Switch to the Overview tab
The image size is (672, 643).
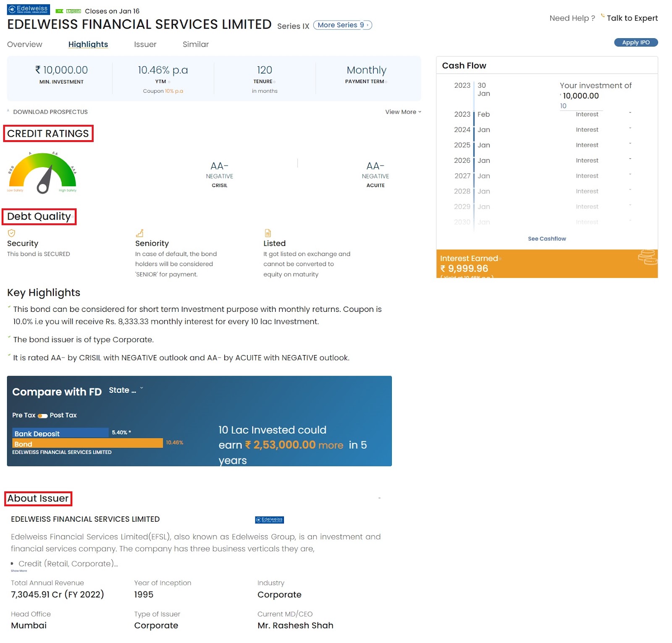click(25, 44)
